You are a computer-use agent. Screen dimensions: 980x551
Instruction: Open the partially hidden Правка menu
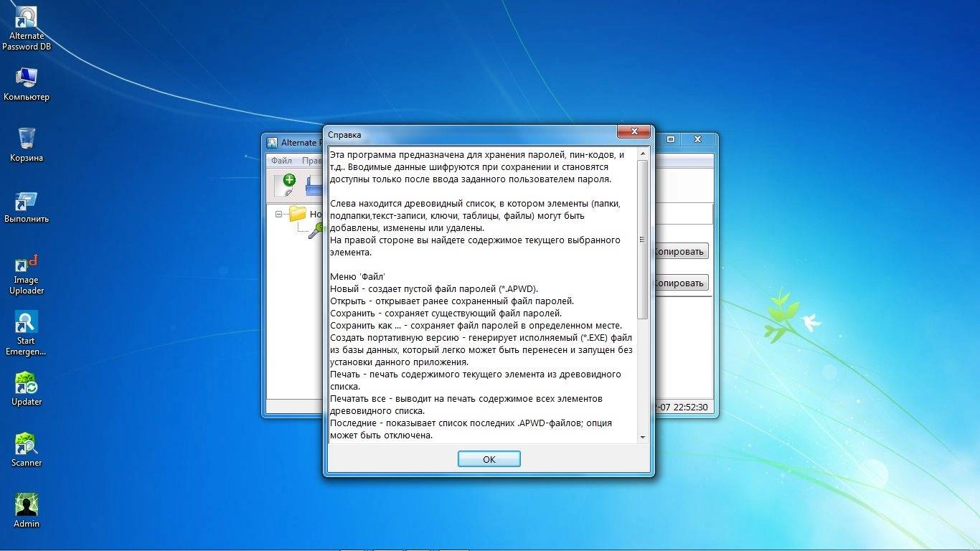312,161
